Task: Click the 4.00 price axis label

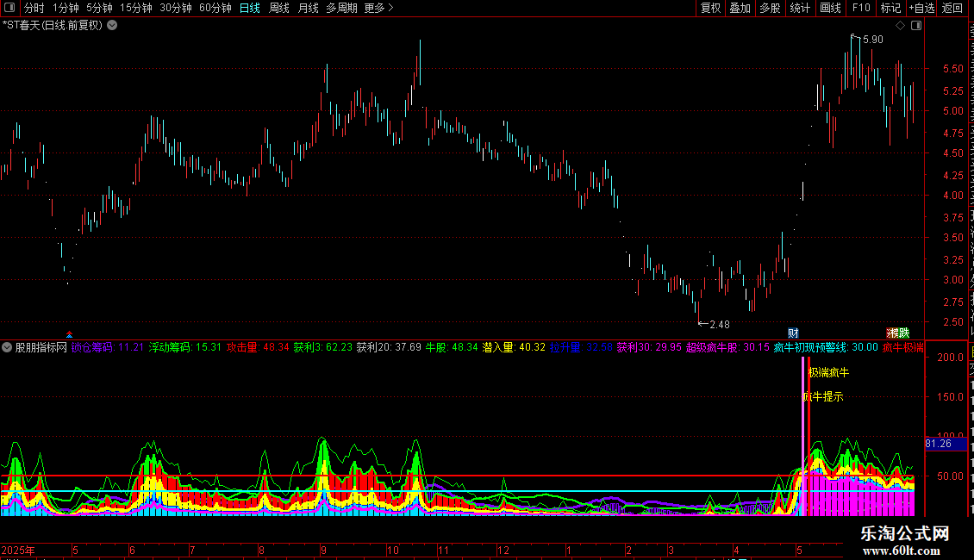Action: (x=952, y=196)
